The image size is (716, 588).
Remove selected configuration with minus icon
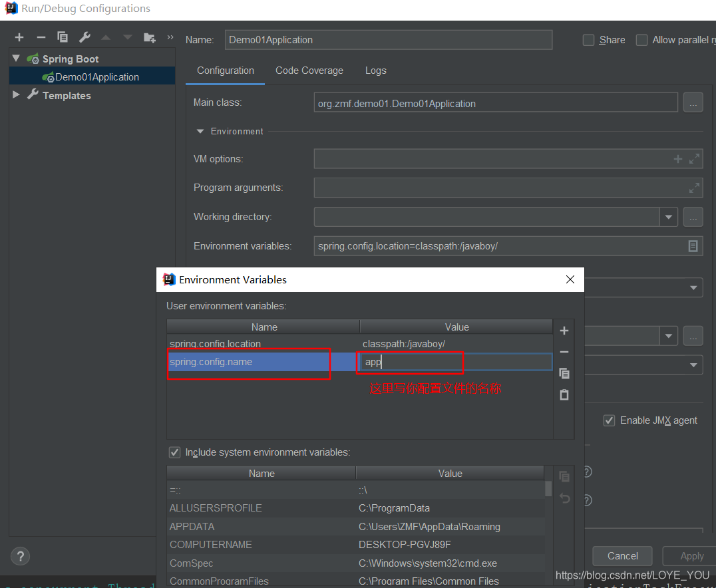click(x=41, y=37)
